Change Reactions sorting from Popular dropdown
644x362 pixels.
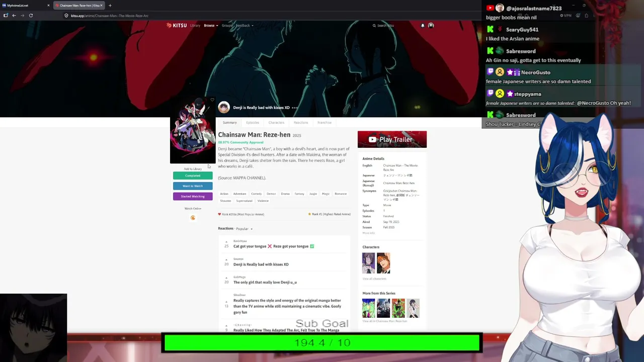click(245, 229)
